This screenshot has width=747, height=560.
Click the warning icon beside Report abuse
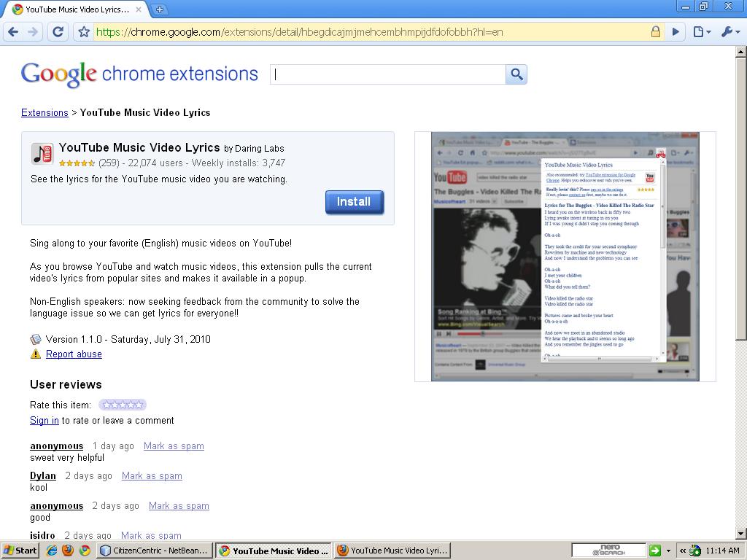(36, 354)
